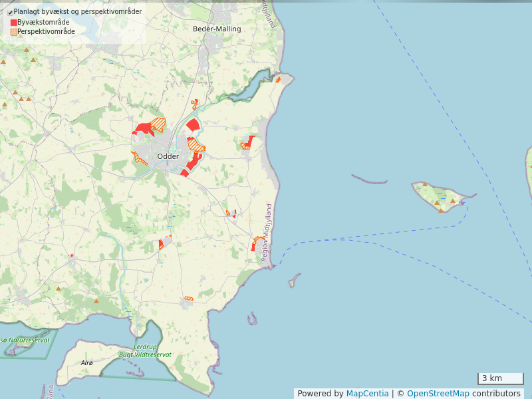Click the small area by the northern coastal inlet
This screenshot has height=399, width=532.
(278, 80)
